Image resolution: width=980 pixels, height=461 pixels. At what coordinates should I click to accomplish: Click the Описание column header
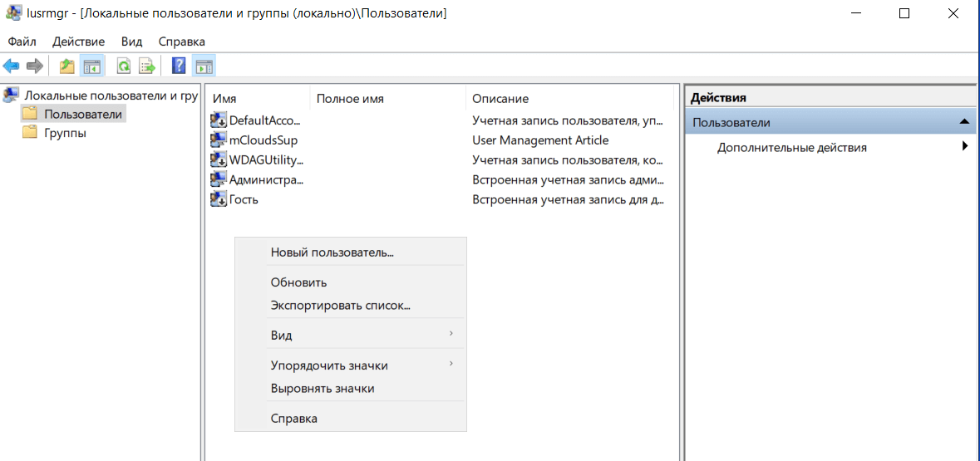500,98
